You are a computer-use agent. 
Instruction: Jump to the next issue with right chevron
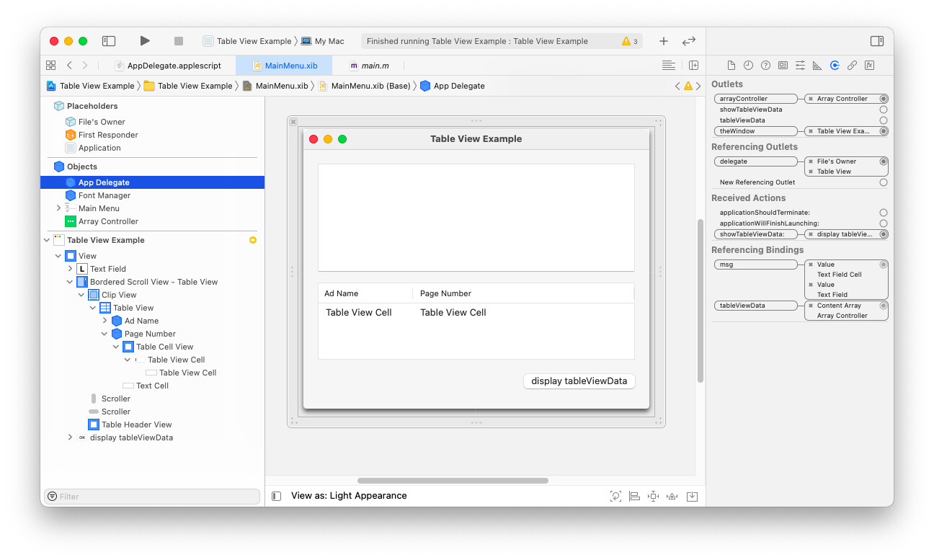(x=698, y=86)
